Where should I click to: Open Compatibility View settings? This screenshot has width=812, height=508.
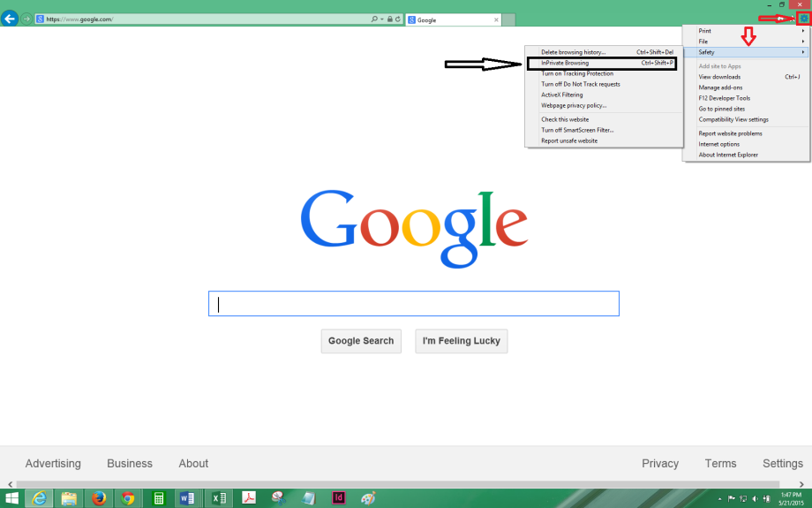[746, 119]
